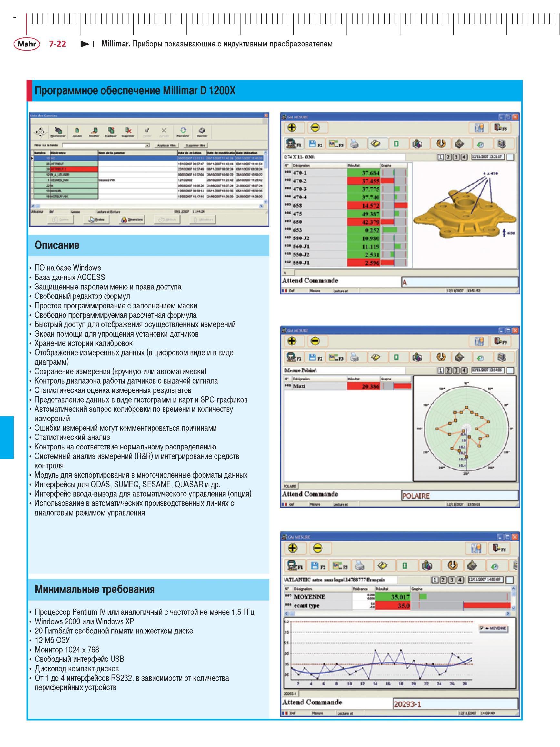This screenshot has height=747, width=560.
Task: Tick the empty checkbox beside the 13:54:06 date field
Action: pos(511,370)
